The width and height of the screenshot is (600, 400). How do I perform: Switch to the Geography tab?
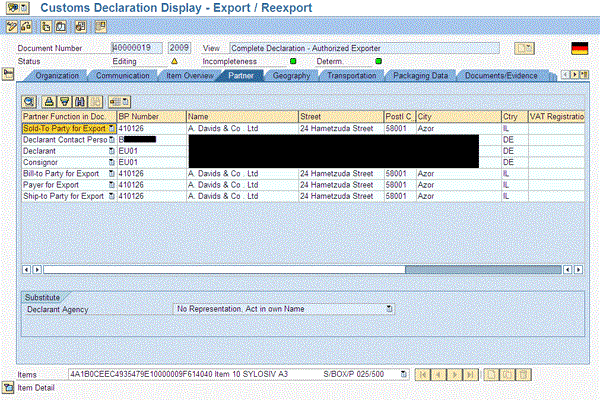coord(290,75)
